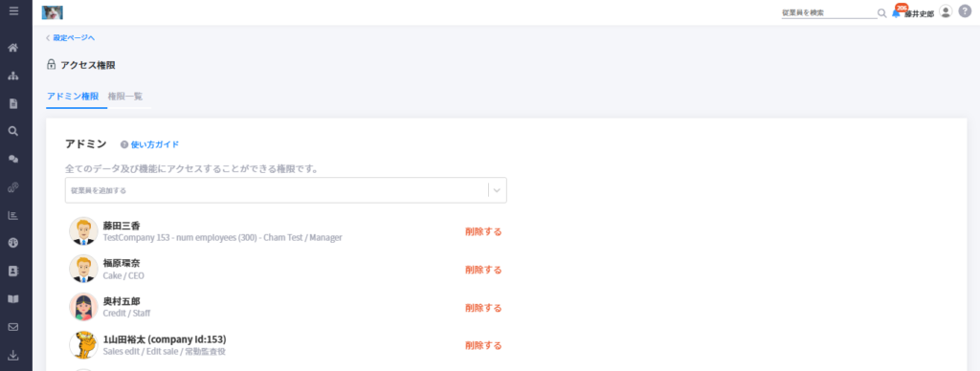Click the question icon beside 使い方ガイド
980x371 pixels.
click(x=124, y=144)
